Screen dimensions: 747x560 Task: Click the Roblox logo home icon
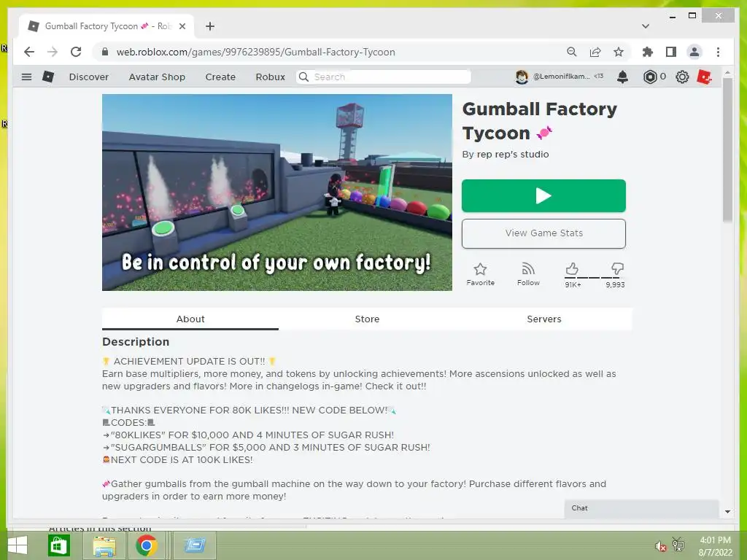click(48, 77)
